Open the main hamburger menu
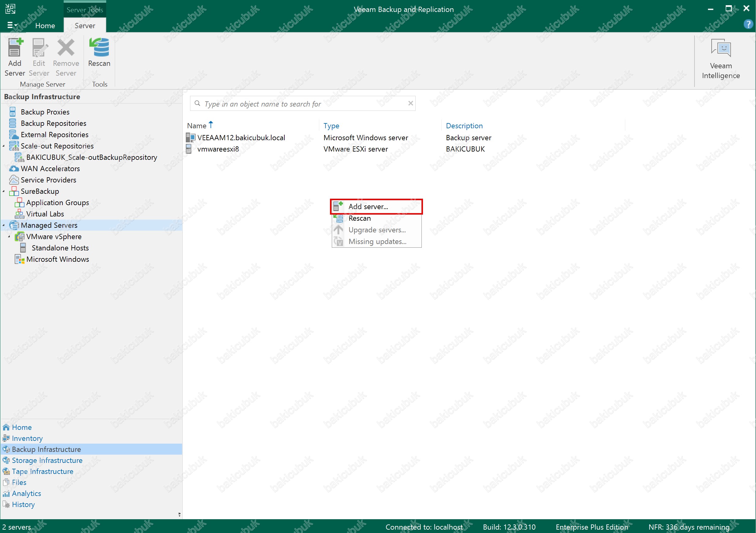Viewport: 756px width, 533px height. coord(12,25)
